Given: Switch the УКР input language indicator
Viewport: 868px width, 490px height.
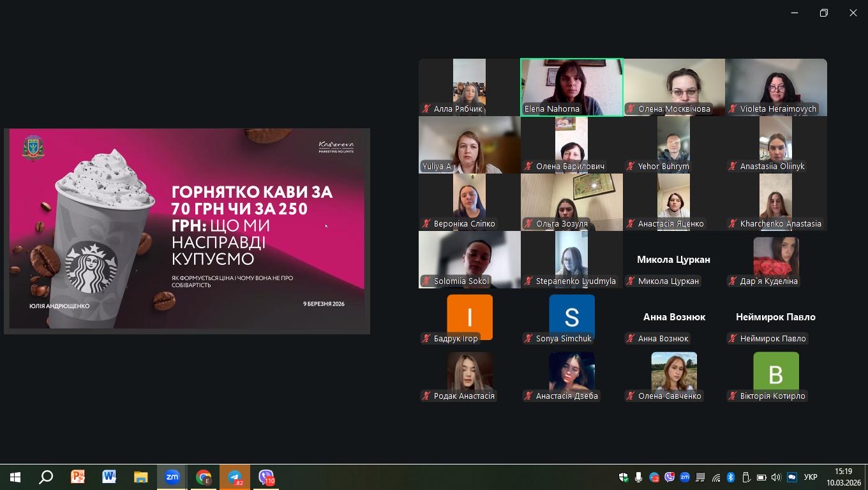Looking at the screenshot, I should (811, 477).
